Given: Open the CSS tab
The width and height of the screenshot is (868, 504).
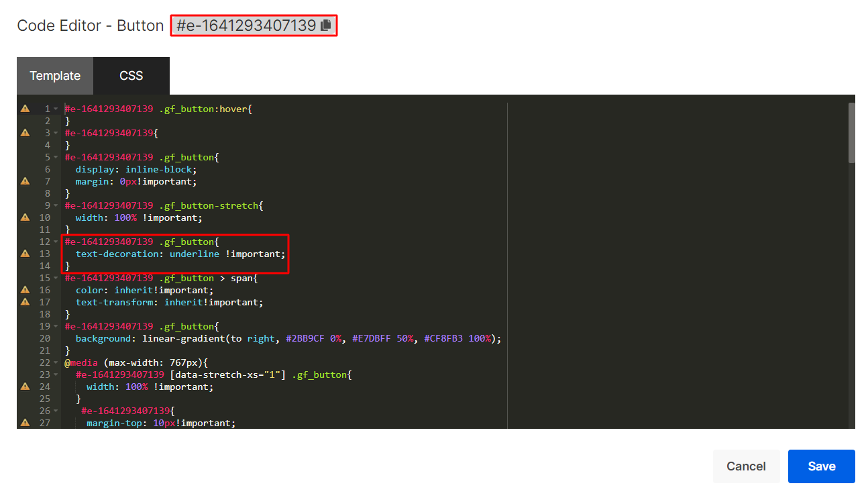Looking at the screenshot, I should (x=131, y=75).
